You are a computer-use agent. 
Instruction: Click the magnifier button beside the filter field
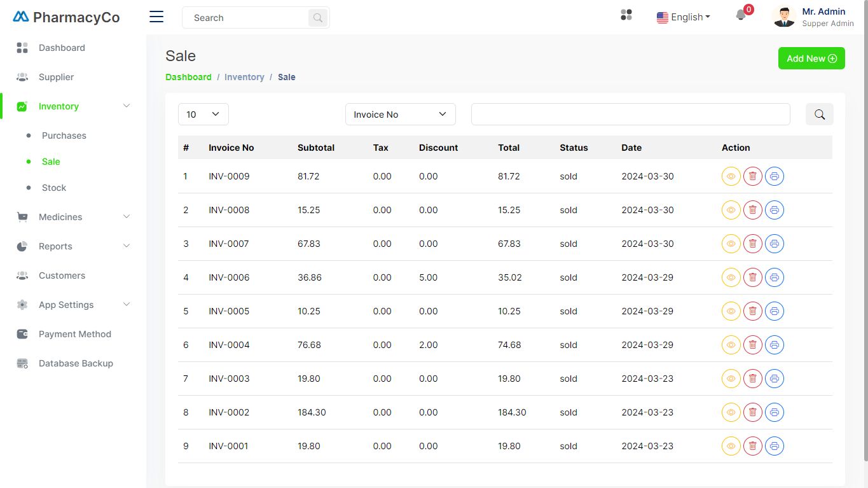(x=819, y=115)
